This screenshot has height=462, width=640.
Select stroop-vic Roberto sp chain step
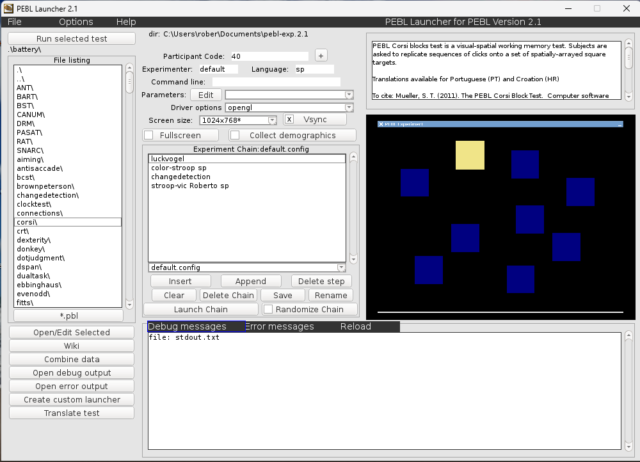(x=247, y=186)
